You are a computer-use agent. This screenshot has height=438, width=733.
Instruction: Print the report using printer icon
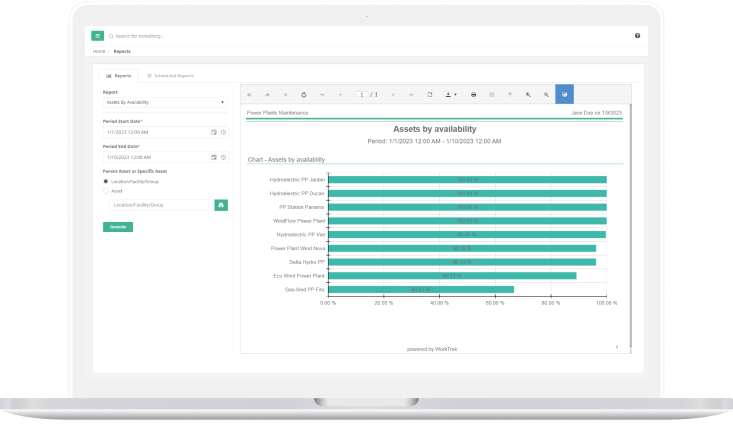pos(473,94)
